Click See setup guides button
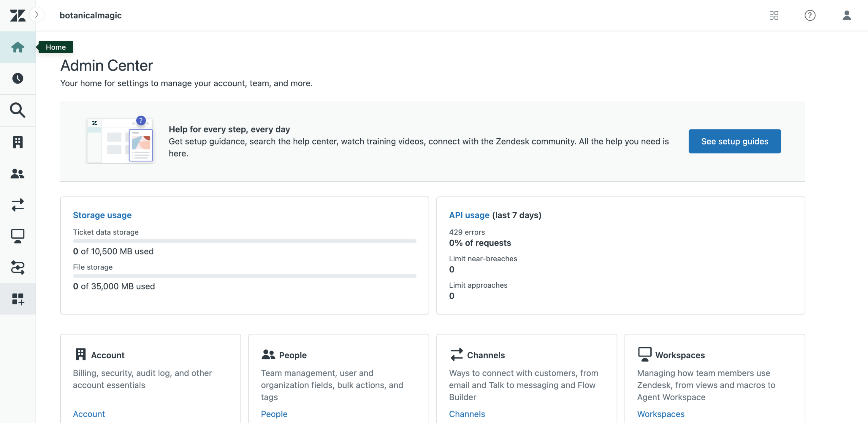This screenshot has width=868, height=423. pos(734,141)
